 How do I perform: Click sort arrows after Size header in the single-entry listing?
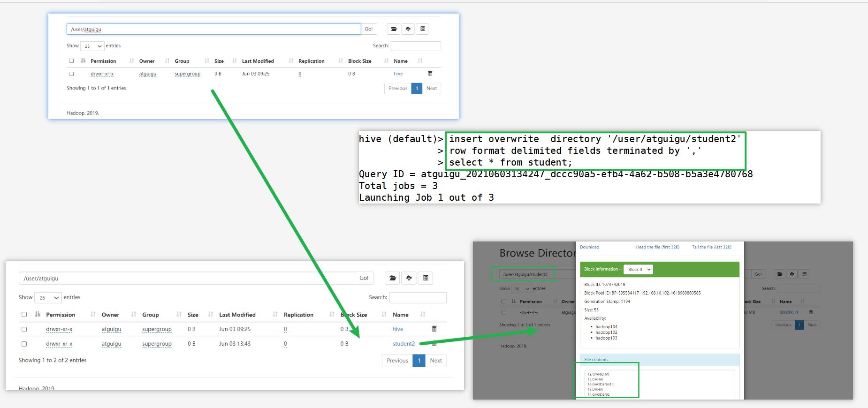pyautogui.click(x=235, y=61)
